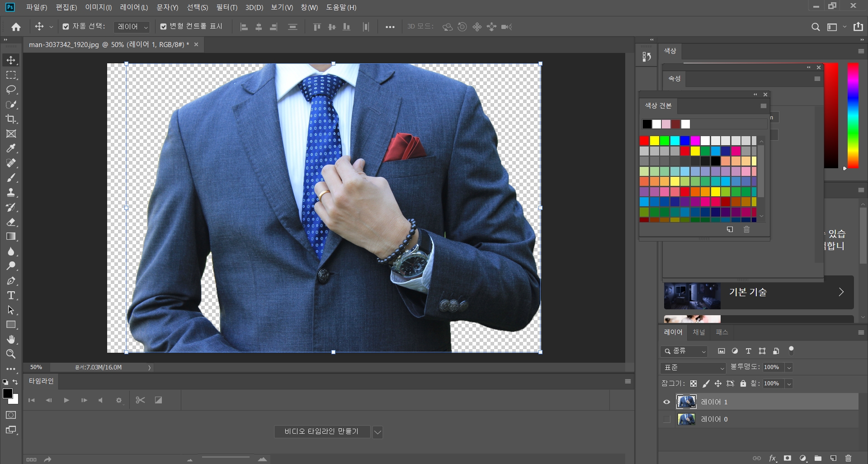The image size is (868, 464).
Task: Open the 종류 layer filter dropdown
Action: pyautogui.click(x=684, y=351)
